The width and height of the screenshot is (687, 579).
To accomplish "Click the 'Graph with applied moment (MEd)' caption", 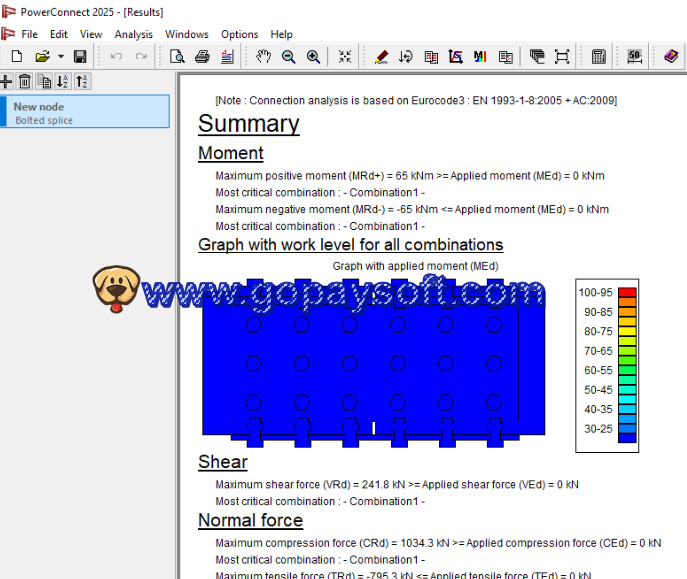I will click(x=415, y=266).
